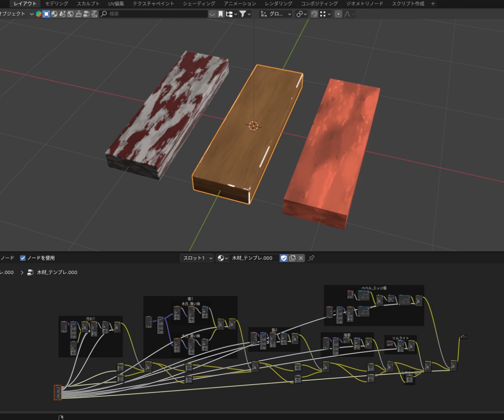Open the レンダリング workspace tab
The width and height of the screenshot is (504, 420).
(x=278, y=4)
